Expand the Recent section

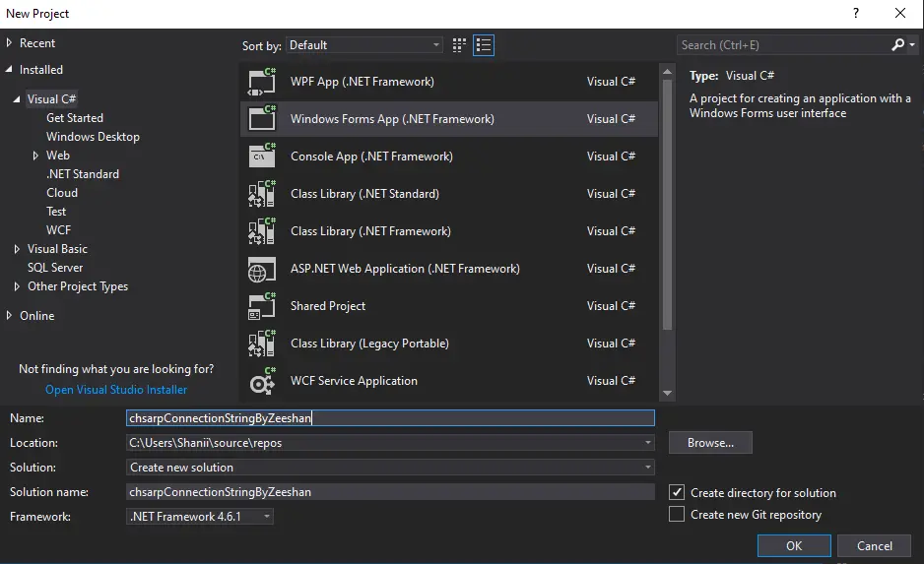click(9, 43)
